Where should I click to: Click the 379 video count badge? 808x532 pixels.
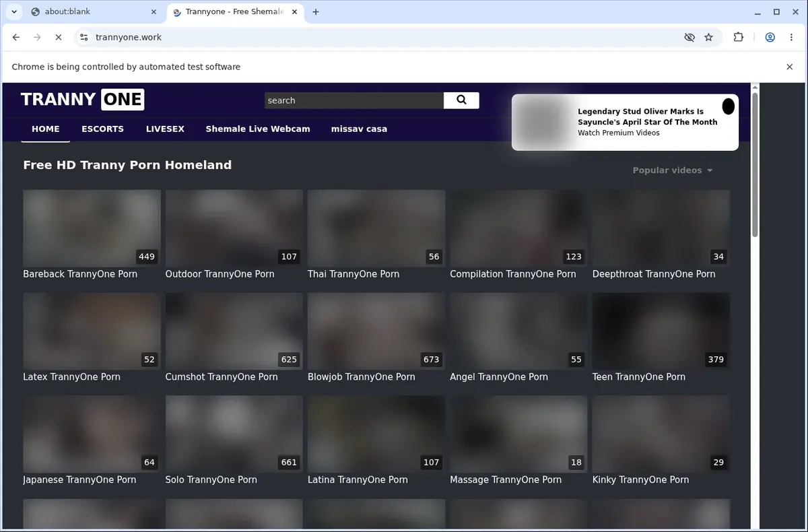[716, 360]
